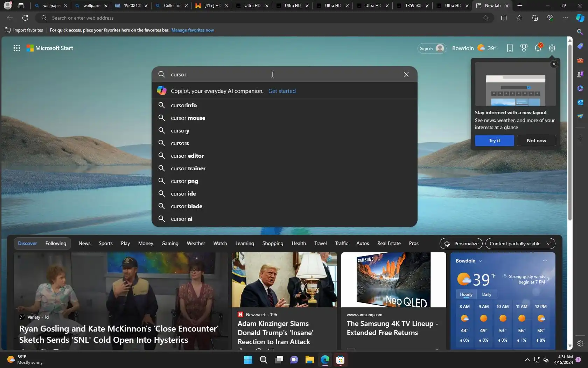
Task: Expand the Content partially visible dropdown
Action: [520, 244]
